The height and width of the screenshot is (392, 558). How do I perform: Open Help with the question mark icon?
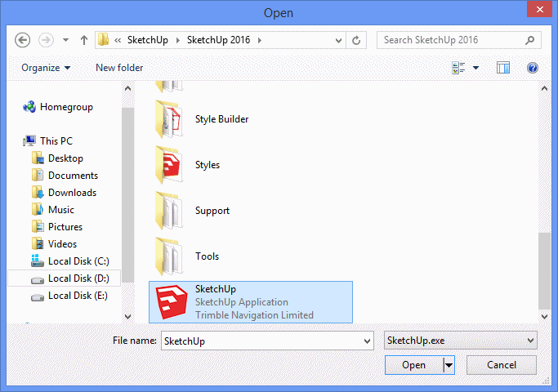(x=533, y=68)
